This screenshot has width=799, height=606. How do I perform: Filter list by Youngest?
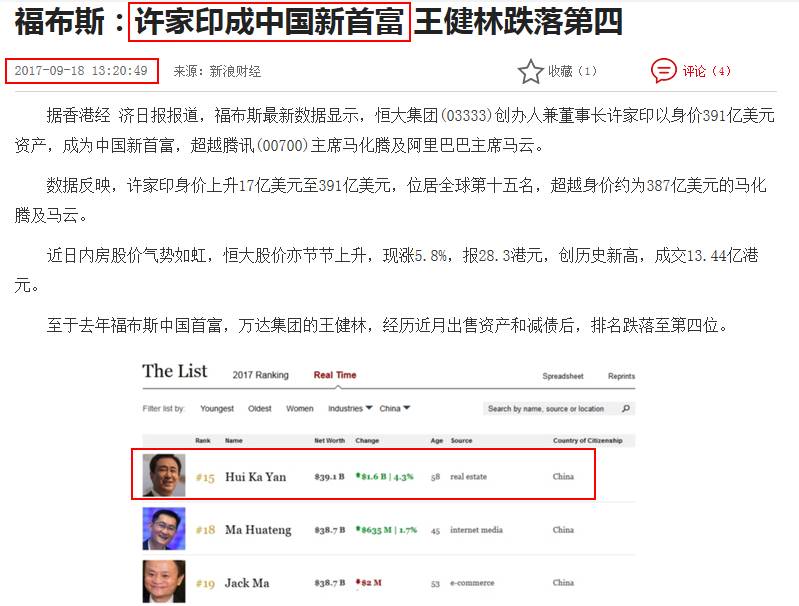pyautogui.click(x=217, y=409)
